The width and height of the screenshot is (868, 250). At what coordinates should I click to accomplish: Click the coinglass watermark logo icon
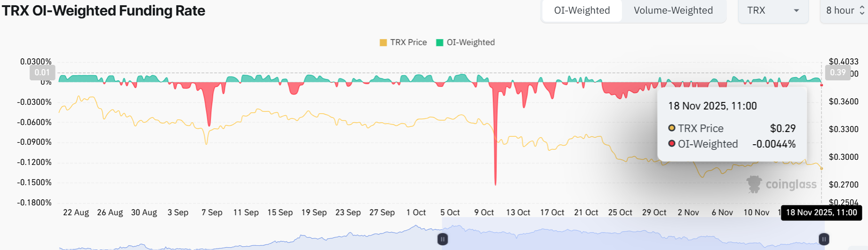pyautogui.click(x=754, y=184)
